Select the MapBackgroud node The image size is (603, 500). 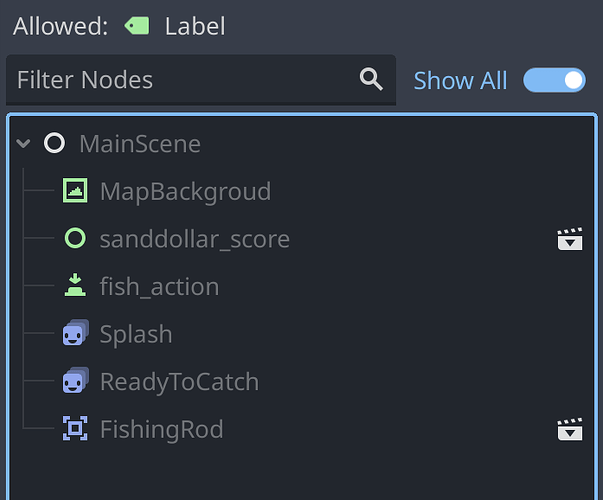coord(185,191)
